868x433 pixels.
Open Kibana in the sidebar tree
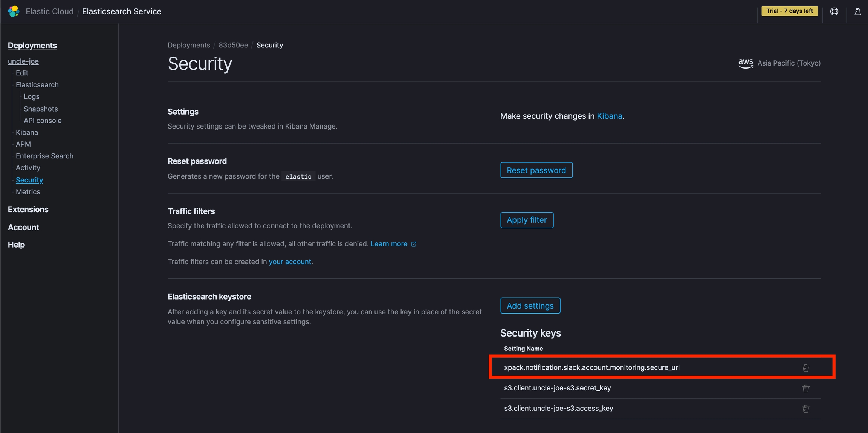click(27, 132)
